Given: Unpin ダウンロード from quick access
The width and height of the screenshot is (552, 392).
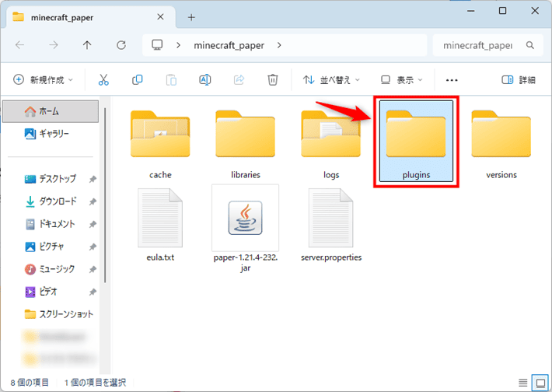Looking at the screenshot, I should click(x=93, y=201).
